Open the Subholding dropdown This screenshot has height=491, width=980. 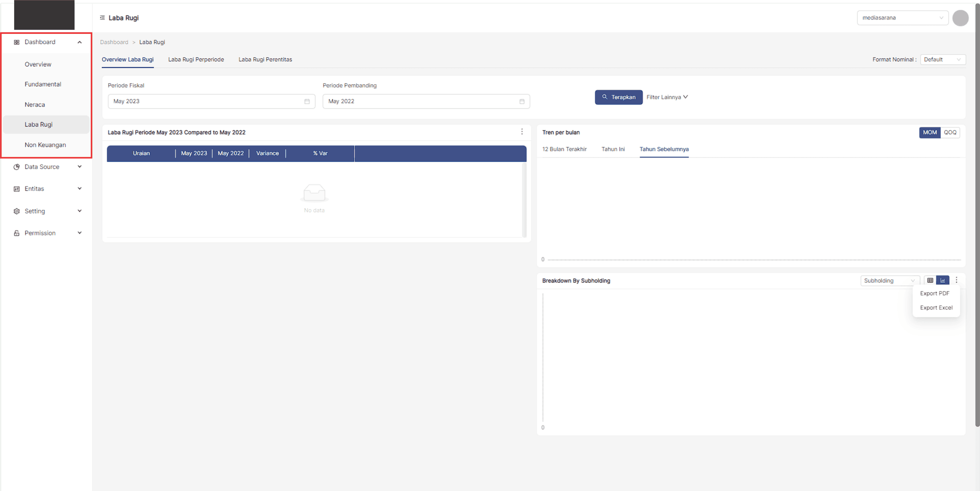click(889, 281)
